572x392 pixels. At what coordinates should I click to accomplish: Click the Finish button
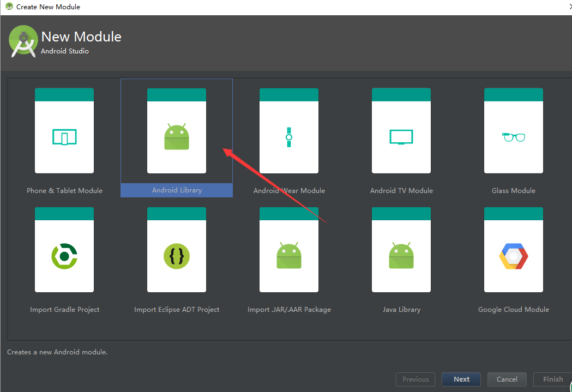coord(553,379)
